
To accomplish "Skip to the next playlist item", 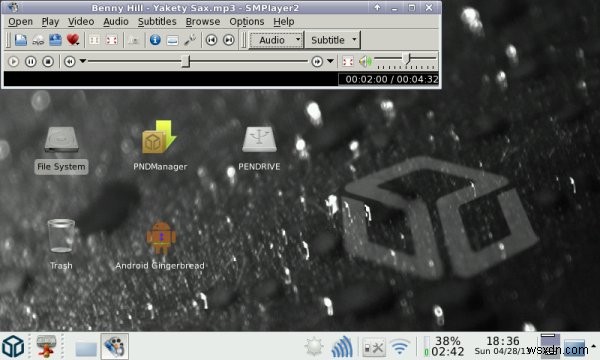I will (229, 40).
